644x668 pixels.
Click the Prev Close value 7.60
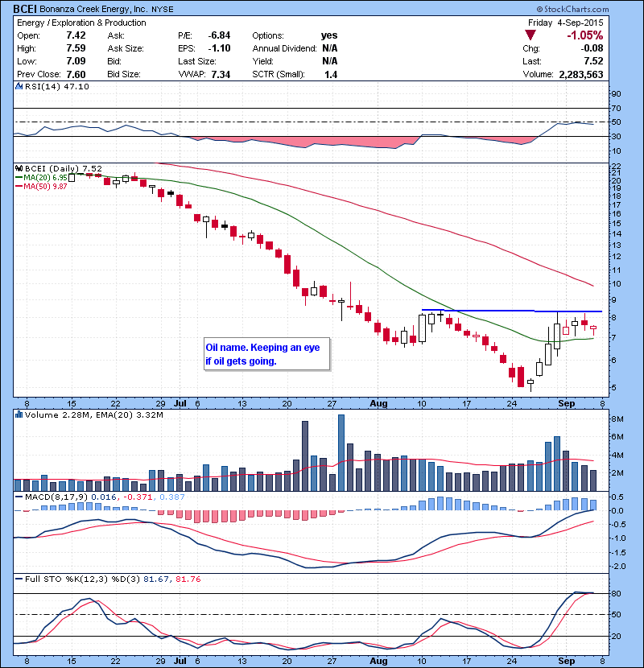click(76, 74)
